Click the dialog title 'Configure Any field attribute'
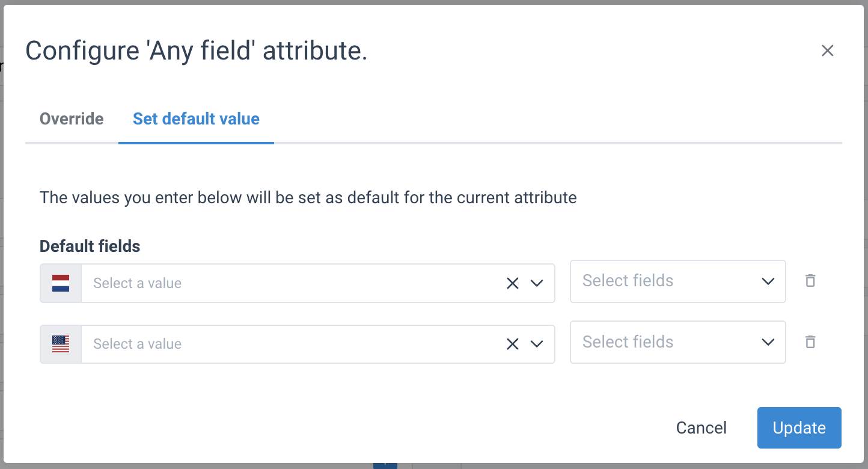 (196, 51)
